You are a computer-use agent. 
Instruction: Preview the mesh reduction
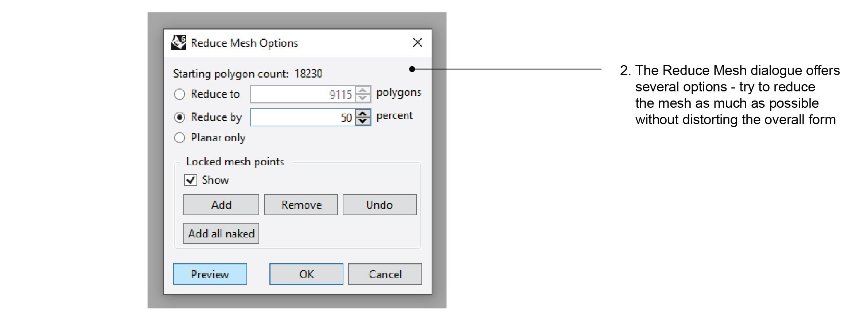(x=210, y=274)
